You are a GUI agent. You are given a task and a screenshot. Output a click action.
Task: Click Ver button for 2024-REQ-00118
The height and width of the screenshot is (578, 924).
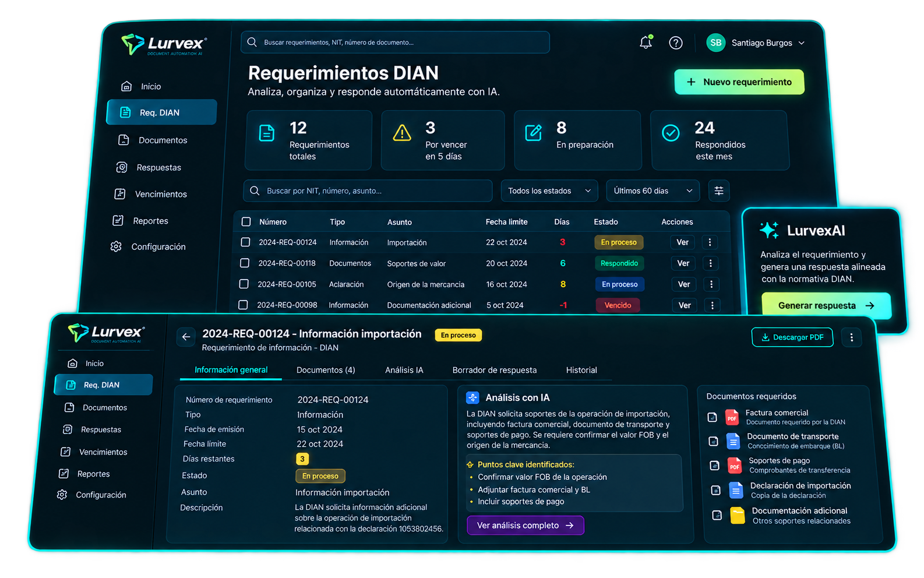point(683,263)
